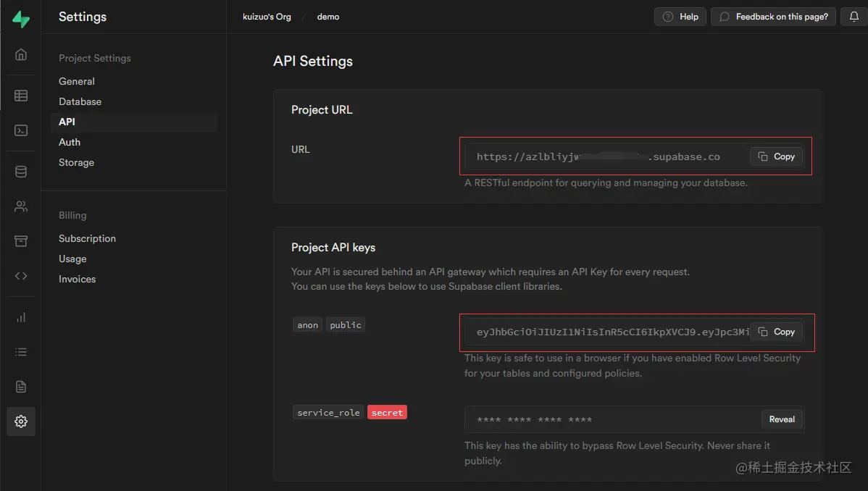Open the Reports bar chart icon
868x491 pixels.
[21, 317]
